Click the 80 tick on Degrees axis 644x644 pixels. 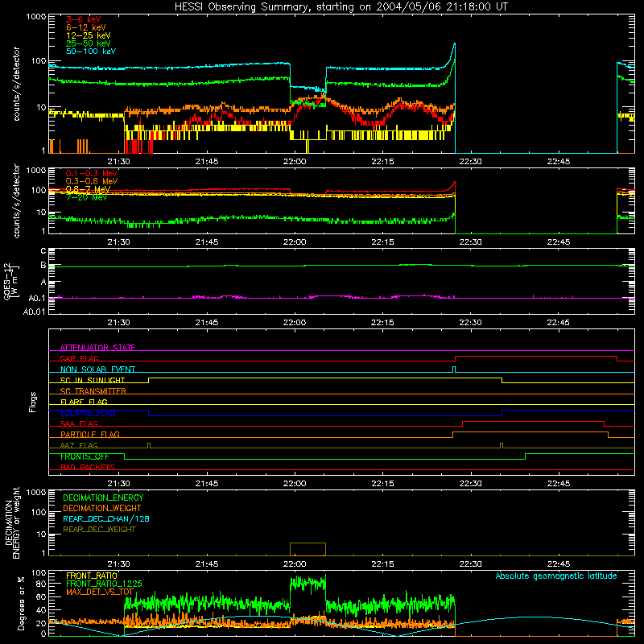point(41,584)
